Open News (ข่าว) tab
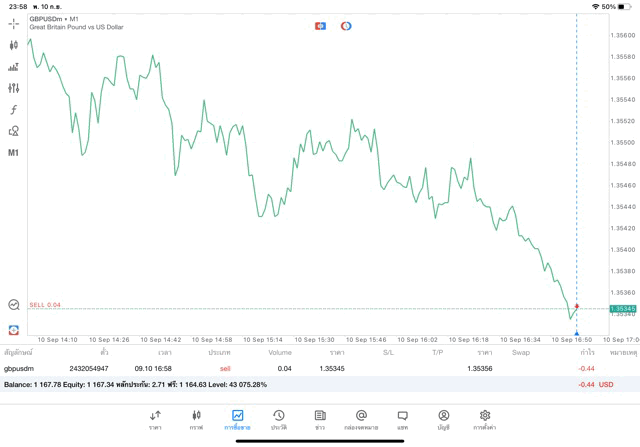The height and width of the screenshot is (447, 640). click(319, 419)
